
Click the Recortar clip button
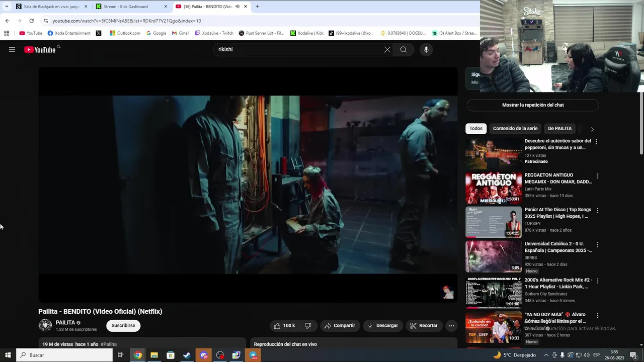click(x=424, y=326)
